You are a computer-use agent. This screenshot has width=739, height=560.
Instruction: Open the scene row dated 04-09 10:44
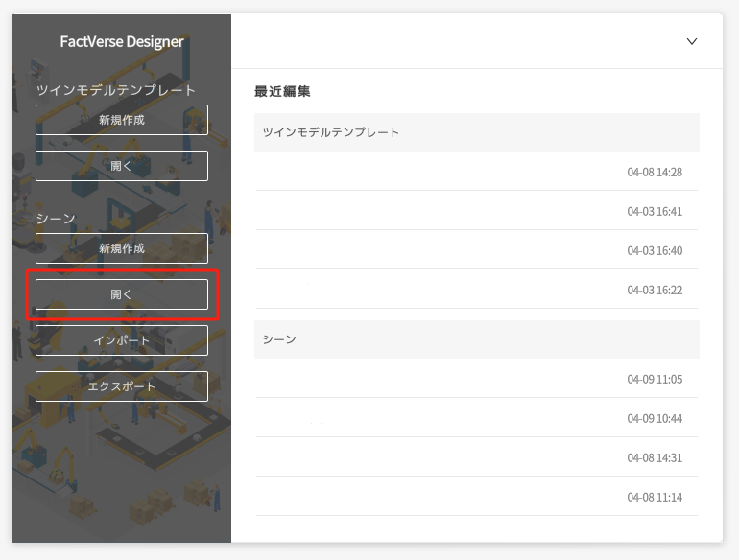(x=477, y=418)
